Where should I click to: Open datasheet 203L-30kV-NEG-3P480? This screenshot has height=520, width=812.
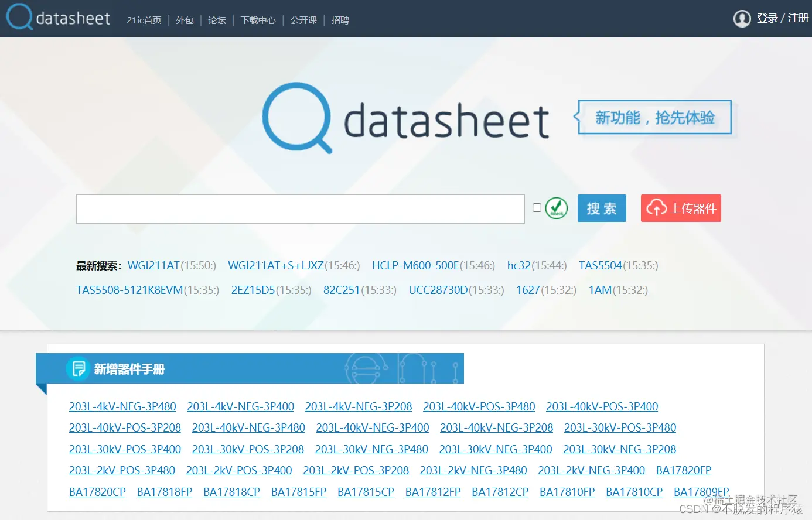[x=371, y=449]
